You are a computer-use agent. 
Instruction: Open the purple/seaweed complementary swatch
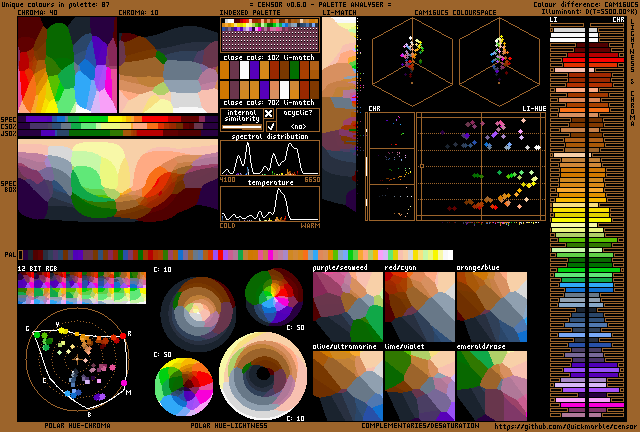(x=347, y=307)
